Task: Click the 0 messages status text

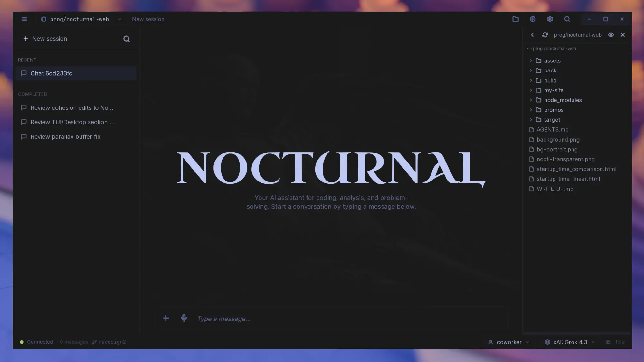Action: click(x=74, y=342)
